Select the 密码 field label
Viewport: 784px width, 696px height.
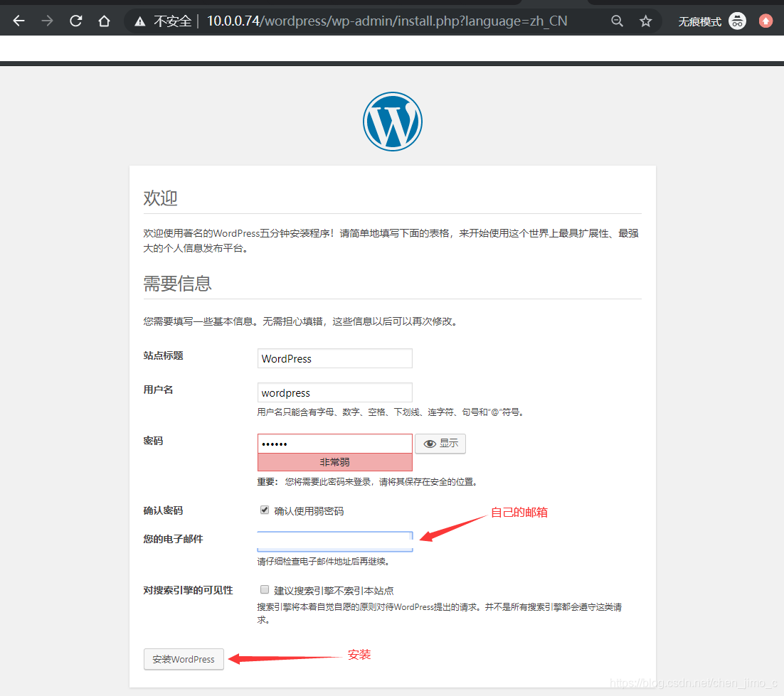point(153,441)
